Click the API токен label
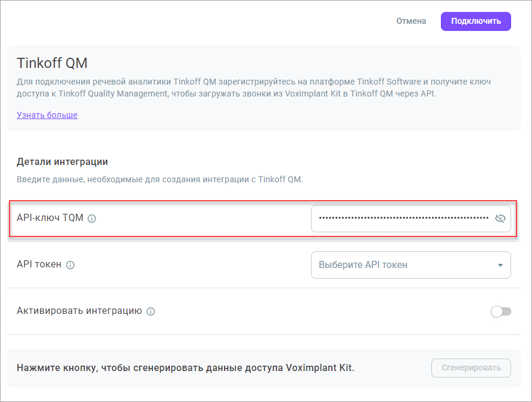Screen dimensions: 532x402 (39, 264)
